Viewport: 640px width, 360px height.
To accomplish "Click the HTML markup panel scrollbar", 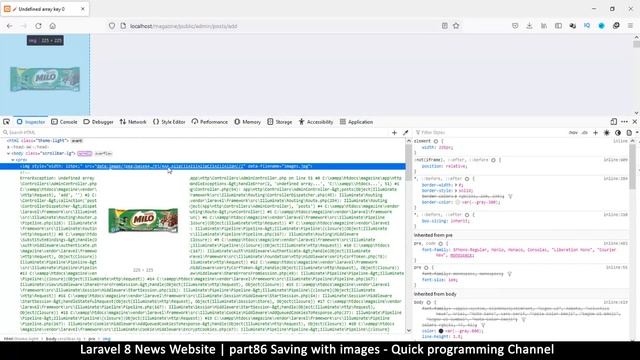I will click(409, 163).
